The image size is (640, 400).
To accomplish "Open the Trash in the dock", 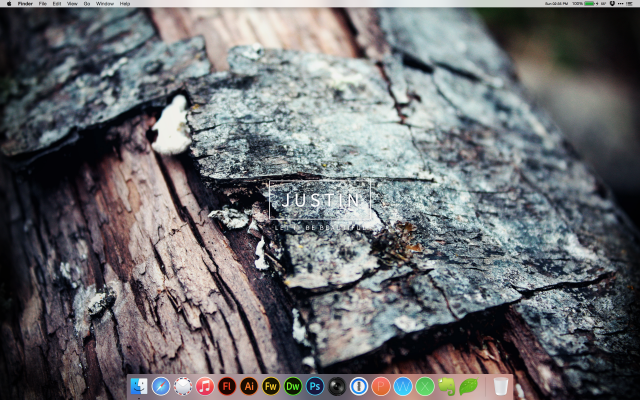I will pyautogui.click(x=501, y=386).
